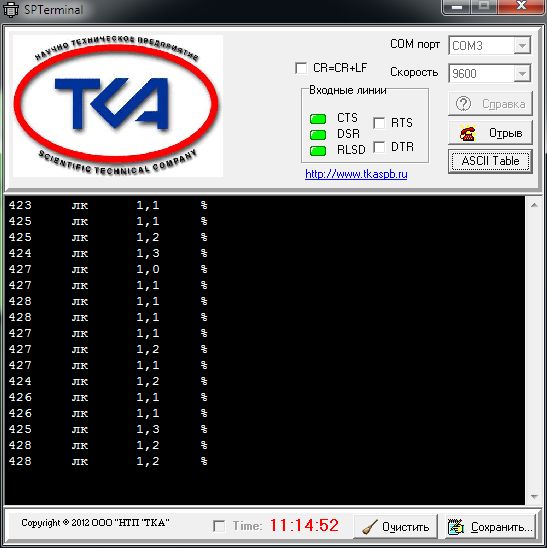Click the question mark Справка icon
The image size is (547, 548).
(x=463, y=104)
